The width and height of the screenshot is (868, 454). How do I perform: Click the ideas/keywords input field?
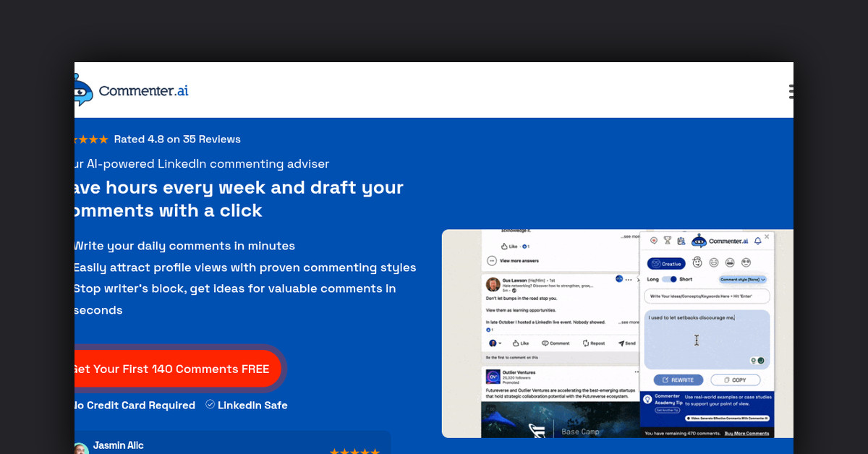click(707, 296)
